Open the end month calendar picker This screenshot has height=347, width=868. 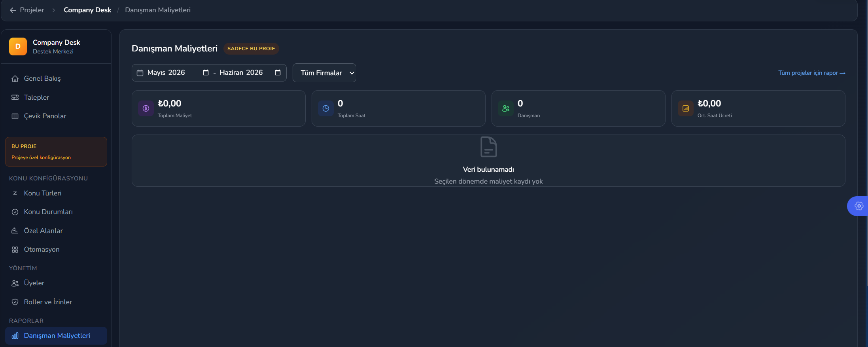(x=278, y=72)
